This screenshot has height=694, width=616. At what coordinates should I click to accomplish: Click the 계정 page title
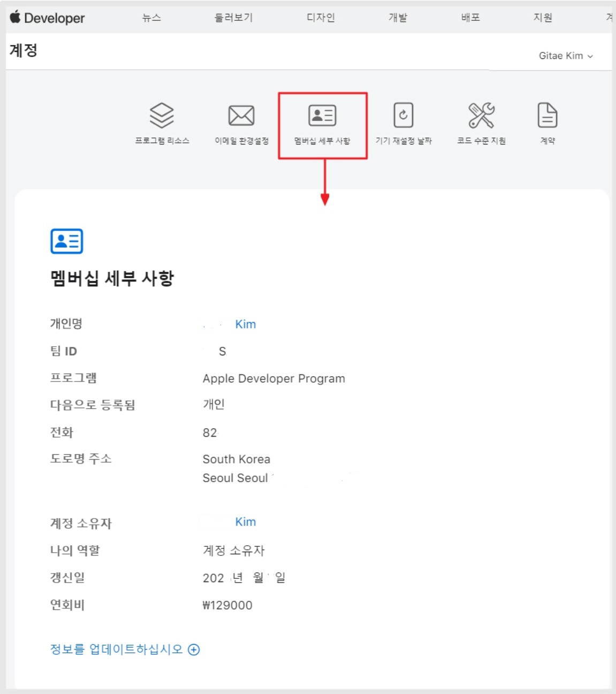pyautogui.click(x=24, y=50)
